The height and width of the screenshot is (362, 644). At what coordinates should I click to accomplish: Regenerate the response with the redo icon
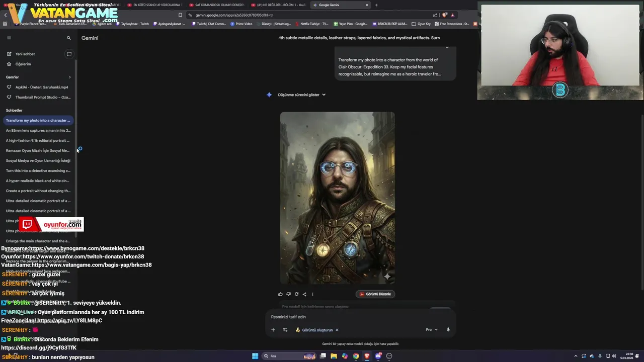[296, 294]
